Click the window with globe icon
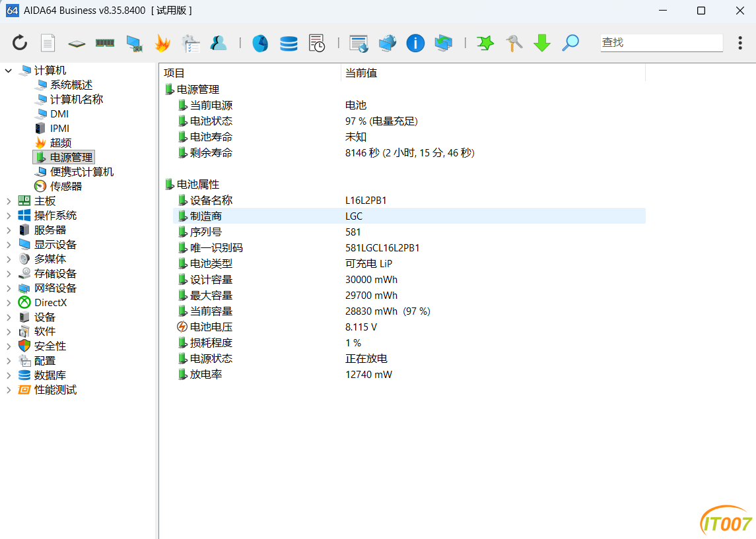This screenshot has width=756, height=539. tap(359, 44)
